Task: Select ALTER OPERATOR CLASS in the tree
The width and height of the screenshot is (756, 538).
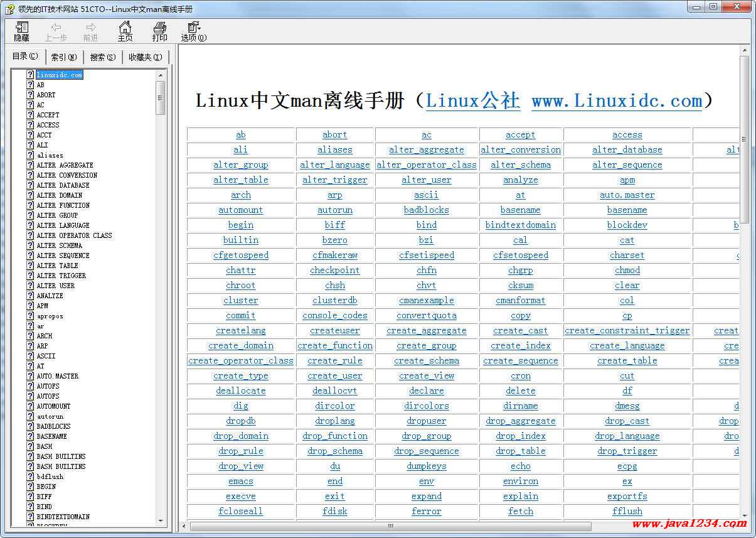Action: click(x=74, y=235)
